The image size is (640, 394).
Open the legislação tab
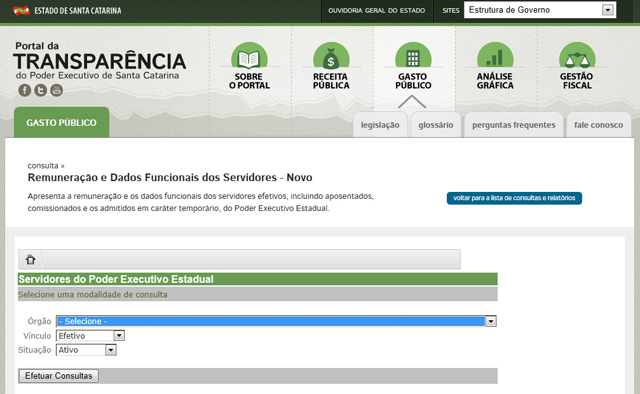(380, 125)
